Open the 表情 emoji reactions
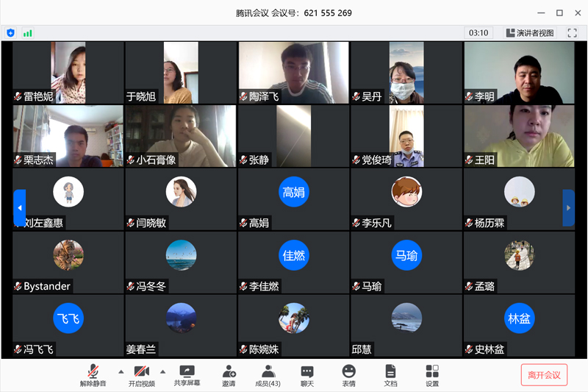588x392 pixels. pyautogui.click(x=348, y=374)
